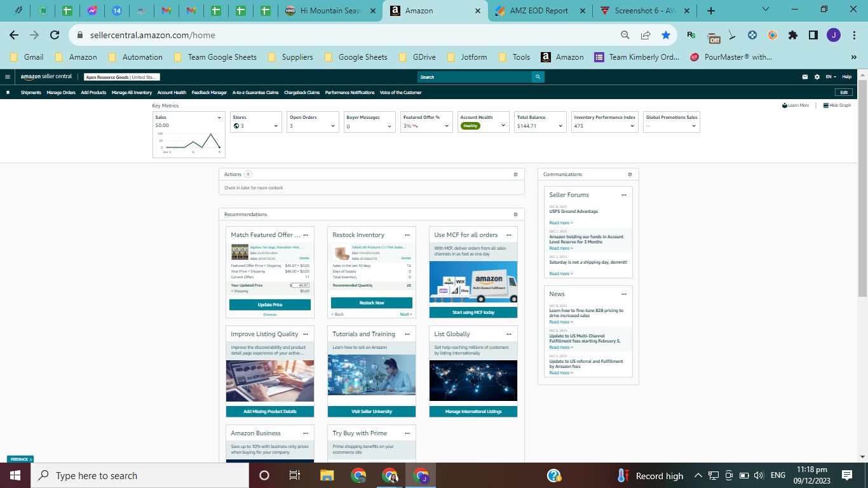The width and height of the screenshot is (868, 488).
Task: Click Visit Seller University button
Action: (x=372, y=412)
